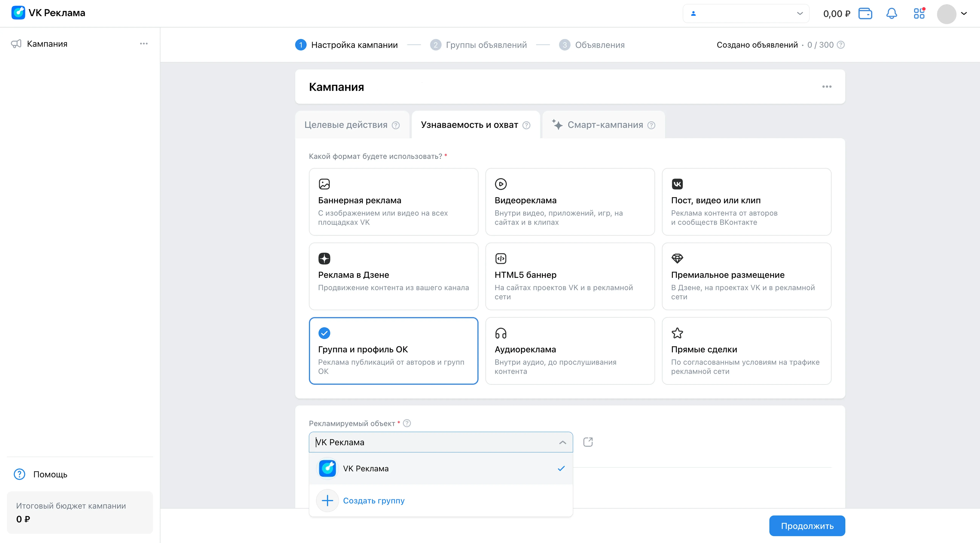Image resolution: width=980 pixels, height=543 pixels.
Task: Click the user avatar circle
Action: pyautogui.click(x=947, y=14)
